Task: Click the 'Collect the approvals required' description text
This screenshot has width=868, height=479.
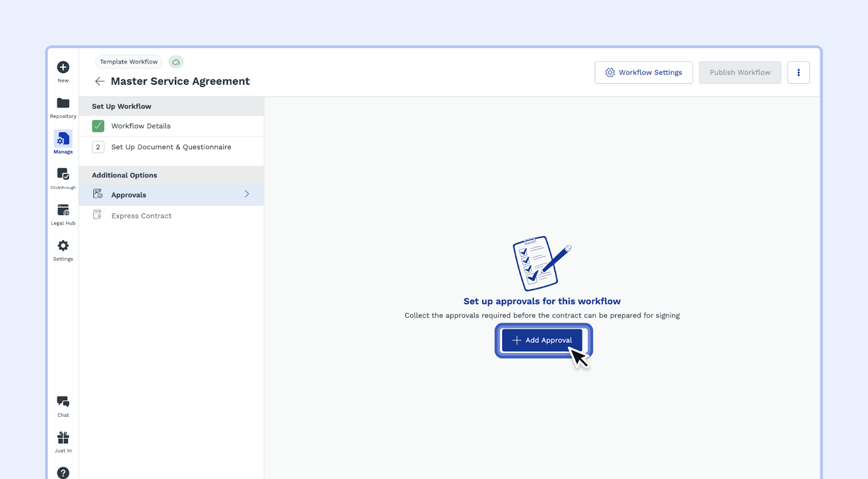Action: (x=542, y=316)
